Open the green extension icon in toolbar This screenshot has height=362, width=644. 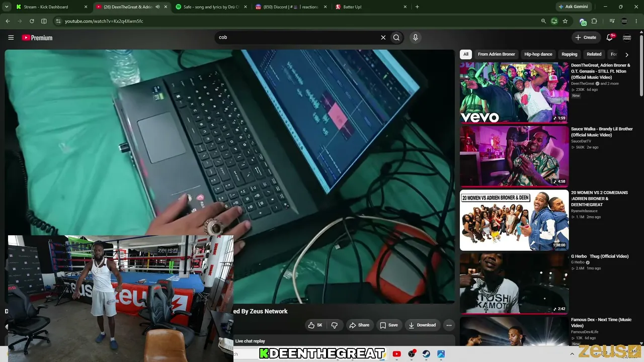pos(583,21)
